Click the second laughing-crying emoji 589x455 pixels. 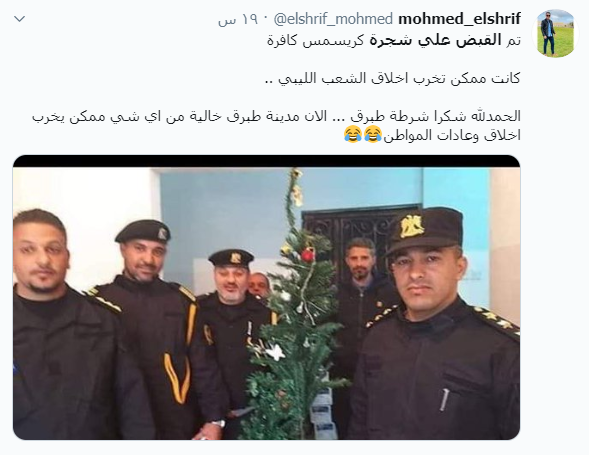point(353,135)
